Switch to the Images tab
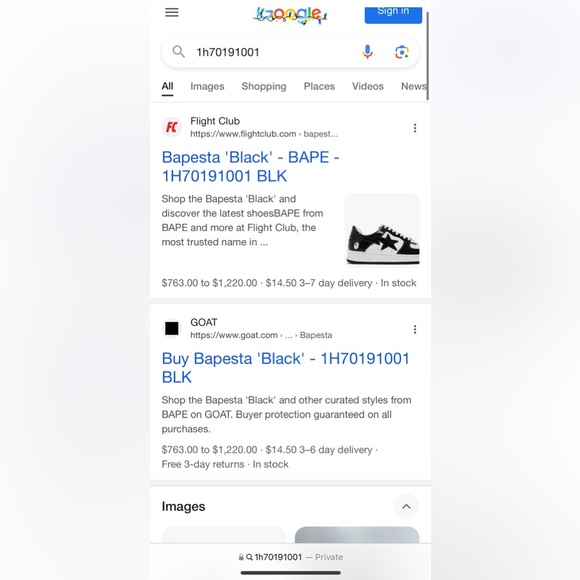The width and height of the screenshot is (580, 580). tap(207, 86)
